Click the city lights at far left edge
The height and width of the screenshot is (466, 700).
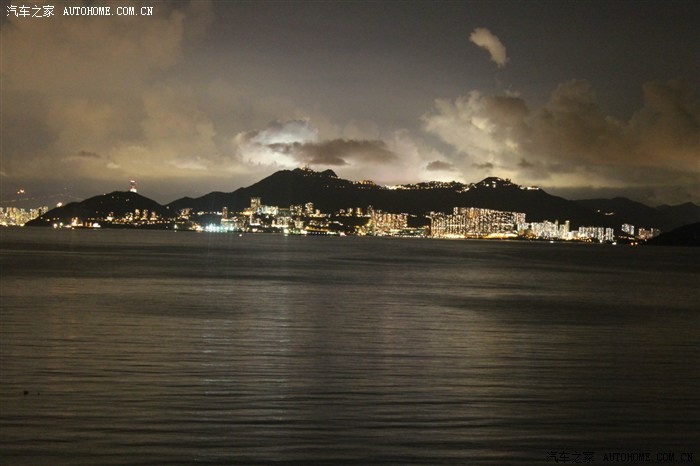click(x=20, y=214)
